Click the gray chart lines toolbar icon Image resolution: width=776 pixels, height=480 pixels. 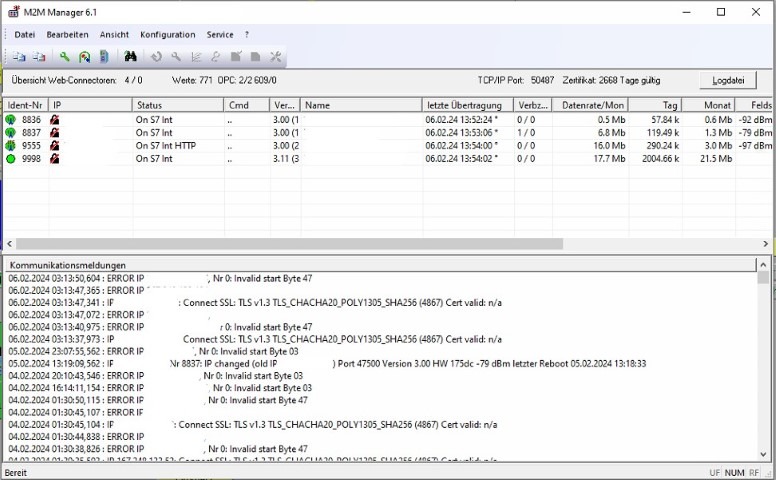point(196,57)
